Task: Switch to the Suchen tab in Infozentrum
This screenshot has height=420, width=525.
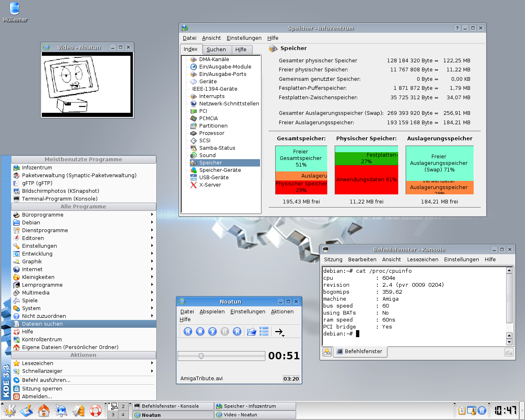Action: [216, 50]
